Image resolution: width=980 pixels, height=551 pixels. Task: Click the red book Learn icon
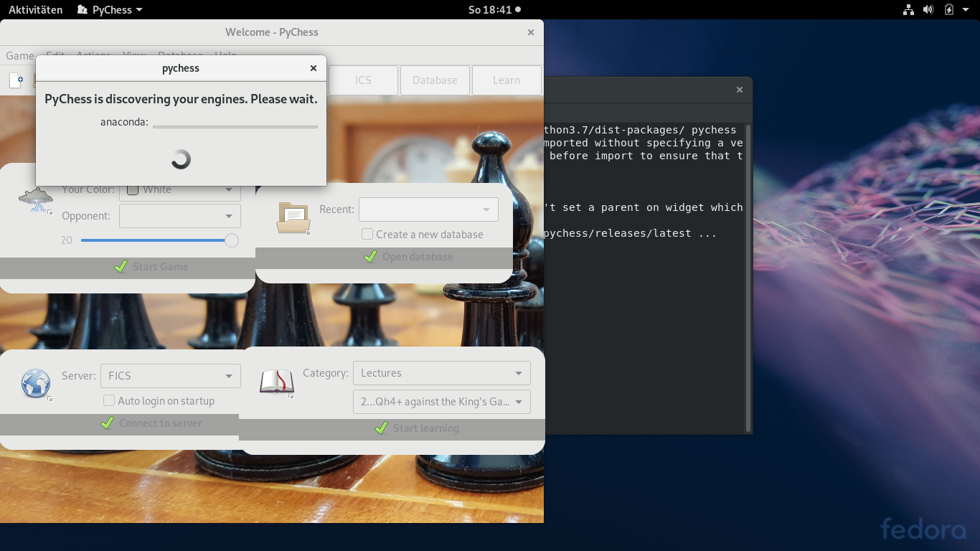coord(276,382)
